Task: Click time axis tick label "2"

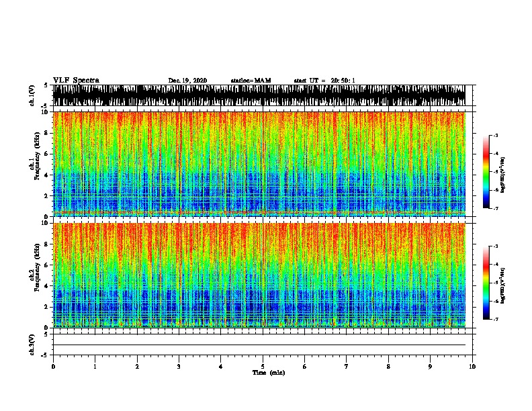Action: click(x=137, y=367)
